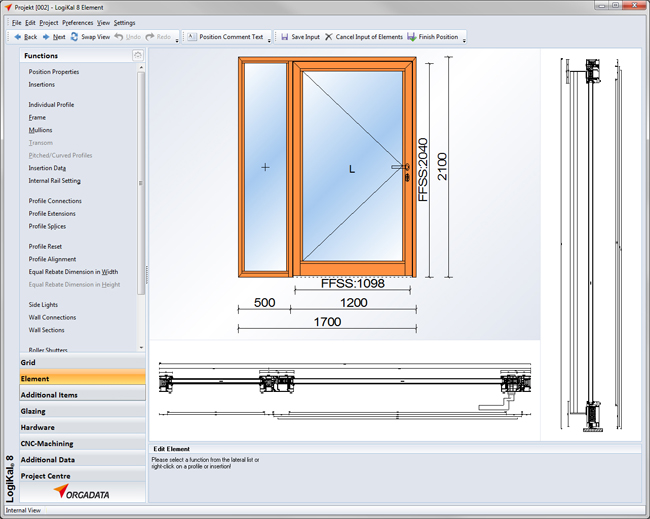This screenshot has width=650, height=519.
Task: Open the View menu
Action: click(103, 23)
